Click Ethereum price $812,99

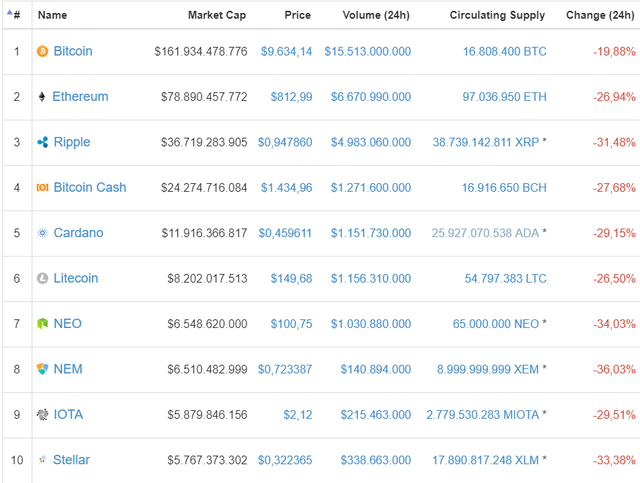tap(291, 97)
